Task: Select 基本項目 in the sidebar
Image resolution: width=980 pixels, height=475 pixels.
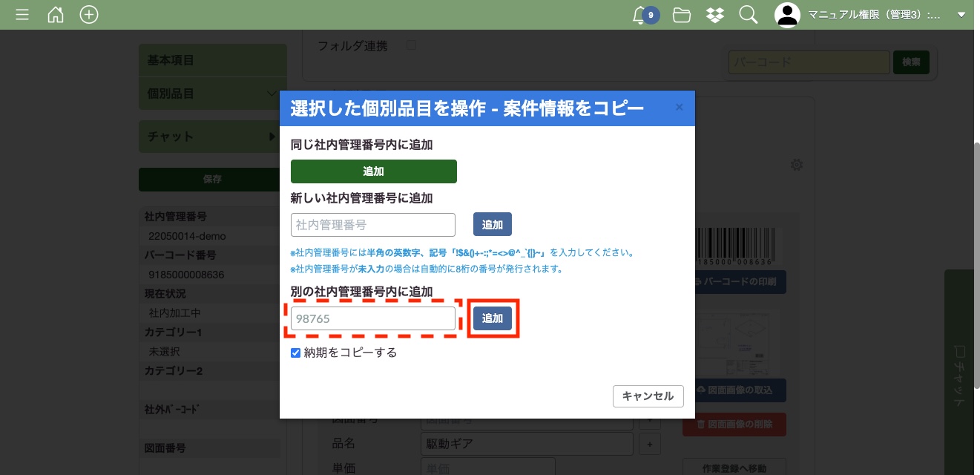Action: point(212,60)
